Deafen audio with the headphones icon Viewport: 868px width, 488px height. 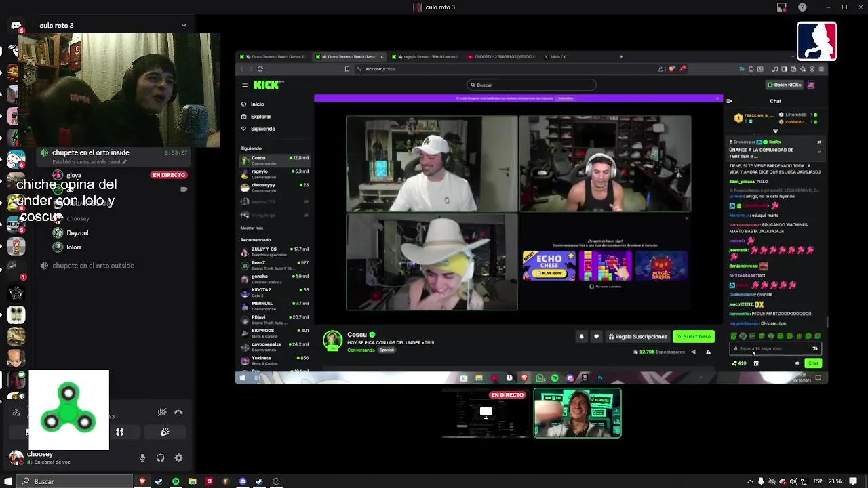(160, 457)
